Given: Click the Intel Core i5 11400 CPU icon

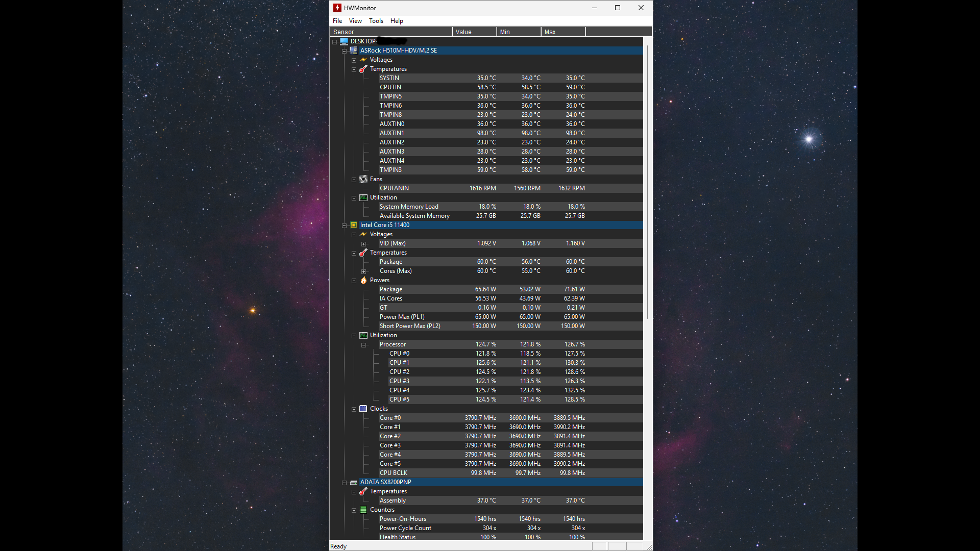Looking at the screenshot, I should click(x=354, y=225).
